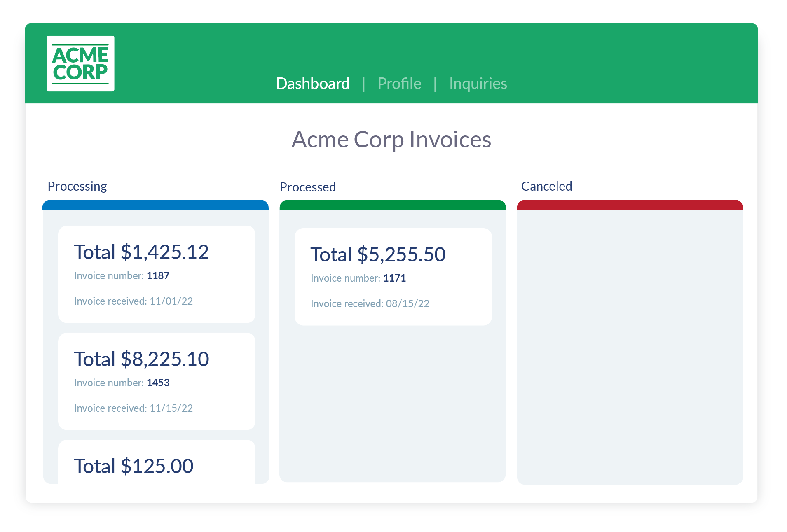This screenshot has height=532, width=787.
Task: Open the invoice totaling $1,425.12
Action: pos(141,252)
